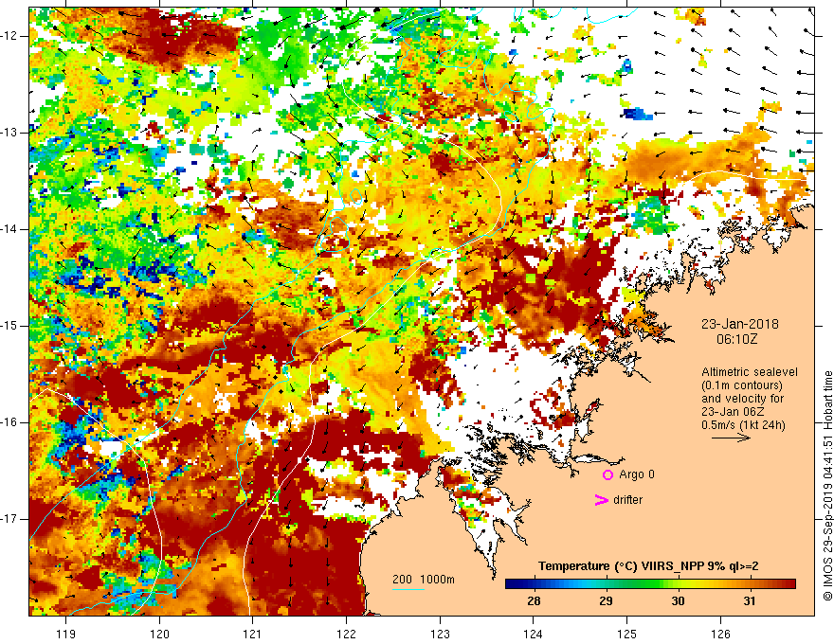Click the latitude label '-13'
Image resolution: width=834 pixels, height=644 pixels.
(10, 133)
